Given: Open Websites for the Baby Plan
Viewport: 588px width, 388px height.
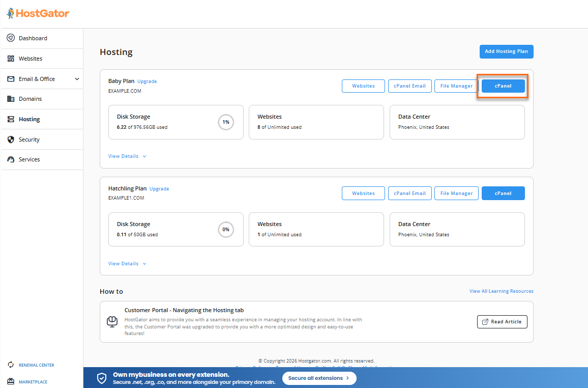Looking at the screenshot, I should (x=363, y=86).
